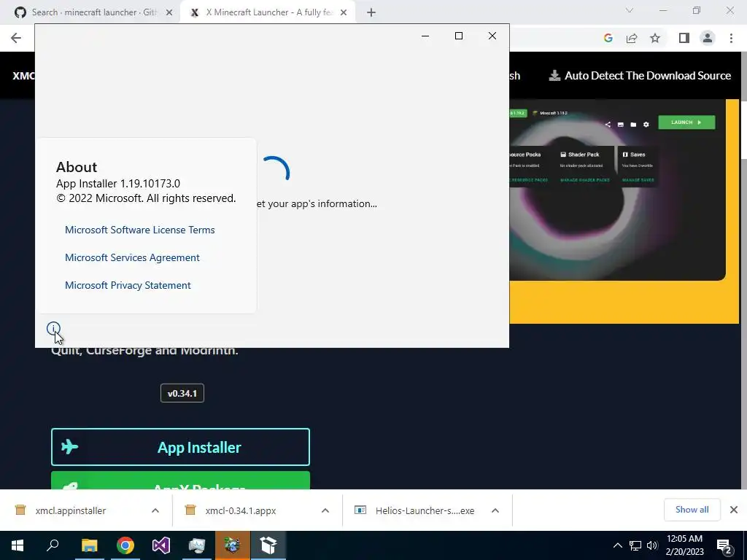Click the volume icon in system tray
Screen dimensions: 747x560
point(652,545)
